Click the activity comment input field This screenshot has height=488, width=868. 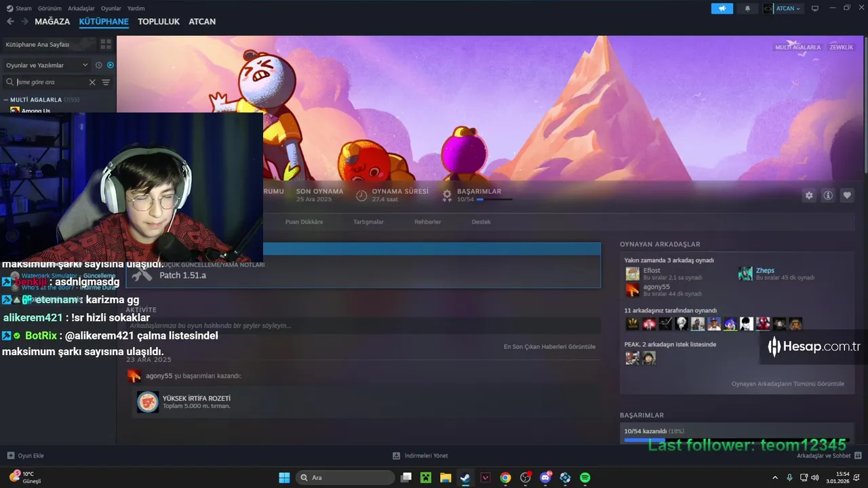point(363,326)
